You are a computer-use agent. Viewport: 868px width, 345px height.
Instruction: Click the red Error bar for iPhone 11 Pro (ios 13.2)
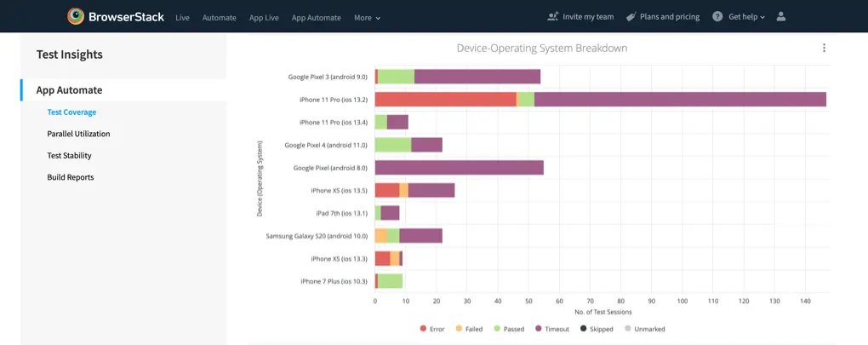click(445, 99)
